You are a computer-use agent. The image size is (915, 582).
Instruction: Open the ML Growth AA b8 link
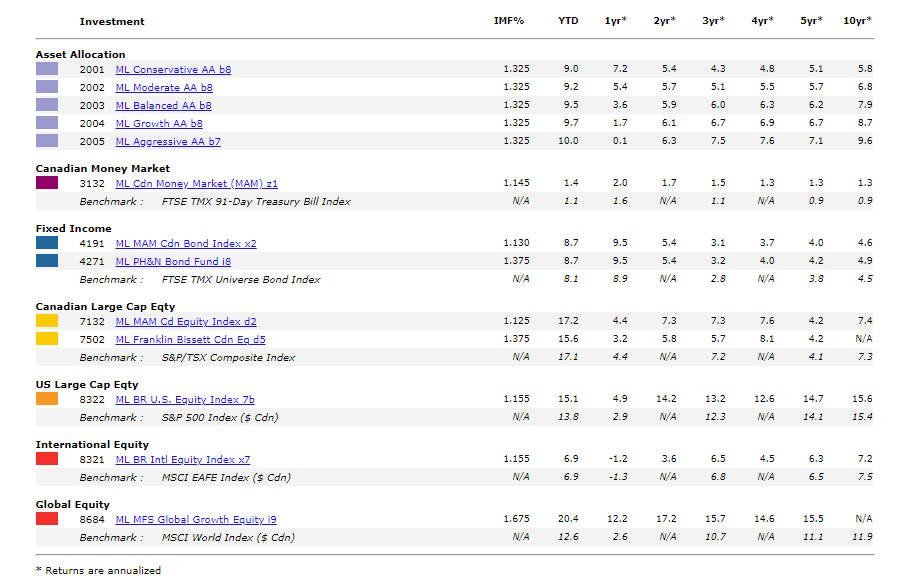(159, 124)
